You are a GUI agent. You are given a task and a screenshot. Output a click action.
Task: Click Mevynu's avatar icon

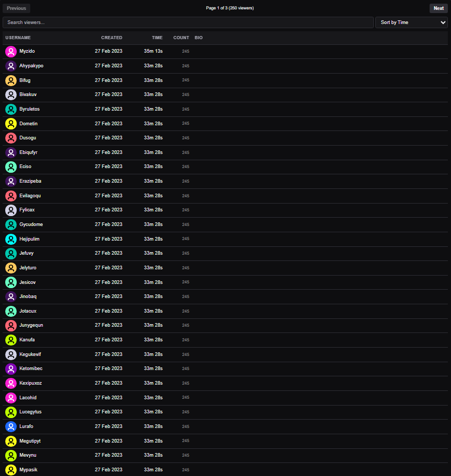(x=11, y=455)
